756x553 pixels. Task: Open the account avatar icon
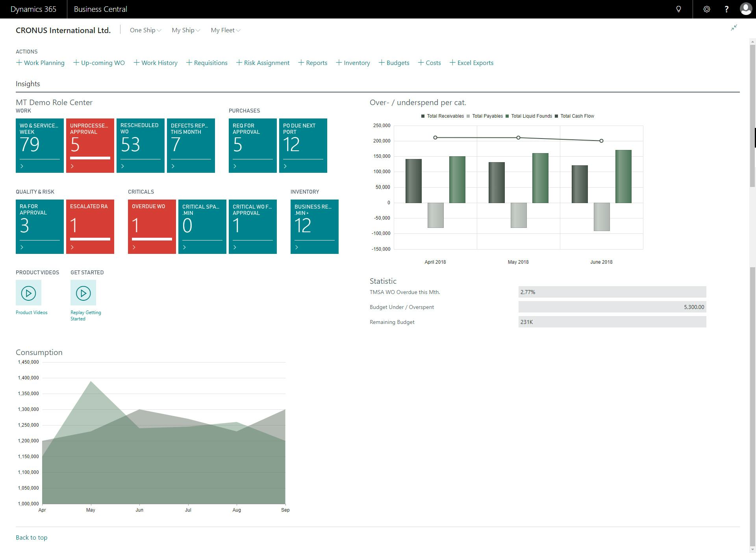(x=746, y=9)
